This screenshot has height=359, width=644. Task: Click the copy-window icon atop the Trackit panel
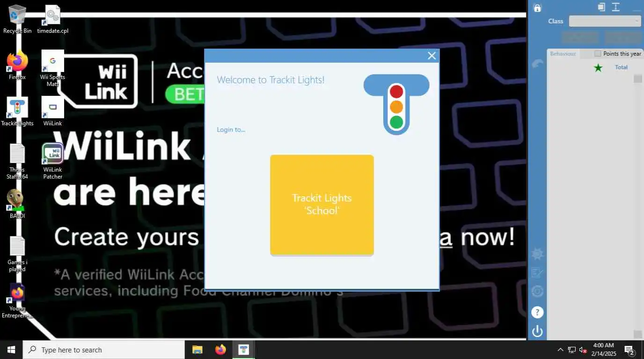pyautogui.click(x=601, y=7)
